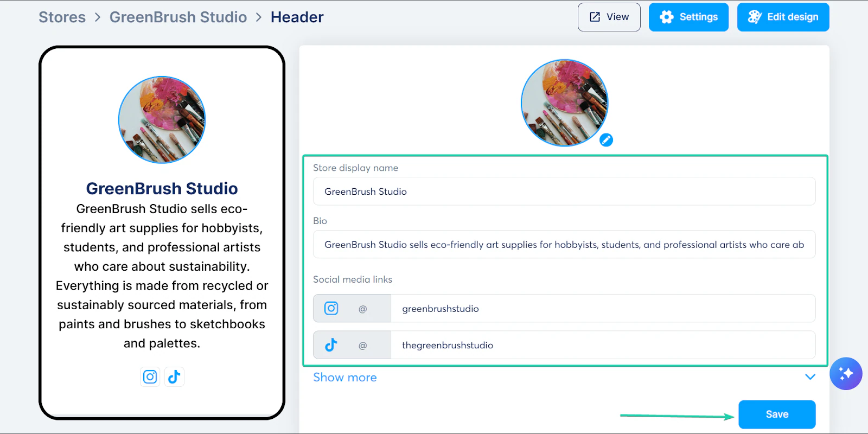Click the Store display name field

point(564,192)
